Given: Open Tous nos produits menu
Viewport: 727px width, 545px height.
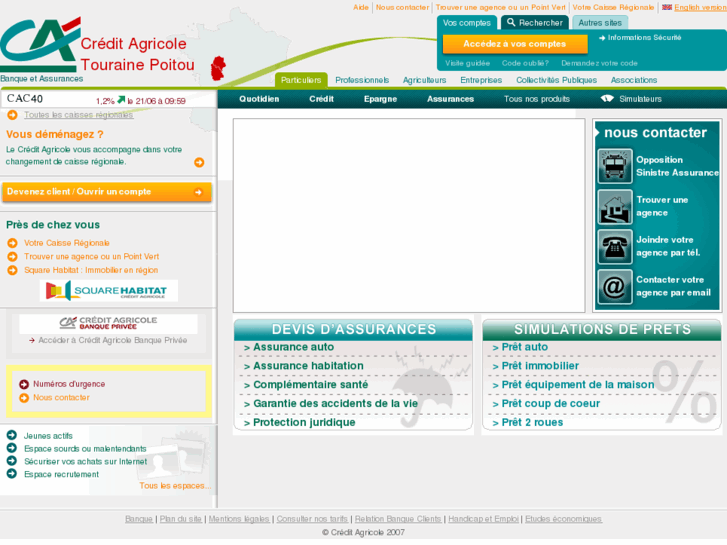Looking at the screenshot, I should pyautogui.click(x=537, y=99).
